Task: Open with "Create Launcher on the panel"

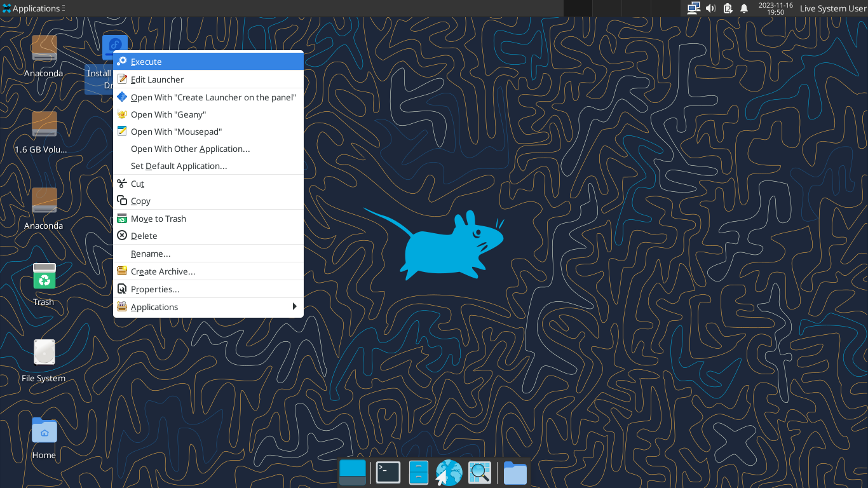Action: (208, 97)
